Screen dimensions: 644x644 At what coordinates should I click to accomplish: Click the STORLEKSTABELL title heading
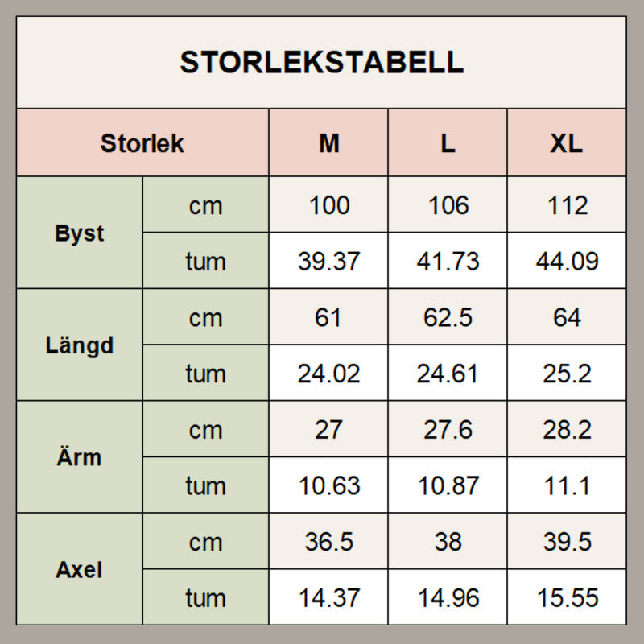tap(321, 63)
